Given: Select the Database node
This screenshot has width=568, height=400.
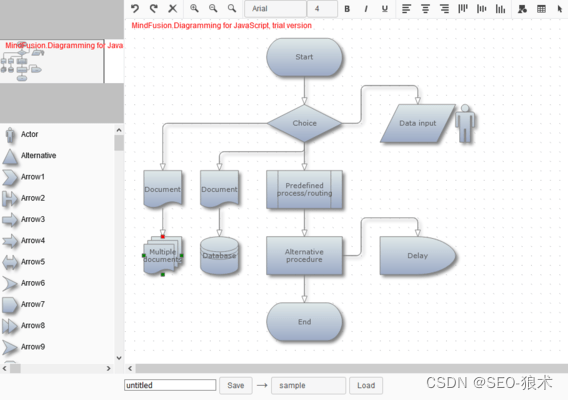Looking at the screenshot, I should (x=219, y=256).
